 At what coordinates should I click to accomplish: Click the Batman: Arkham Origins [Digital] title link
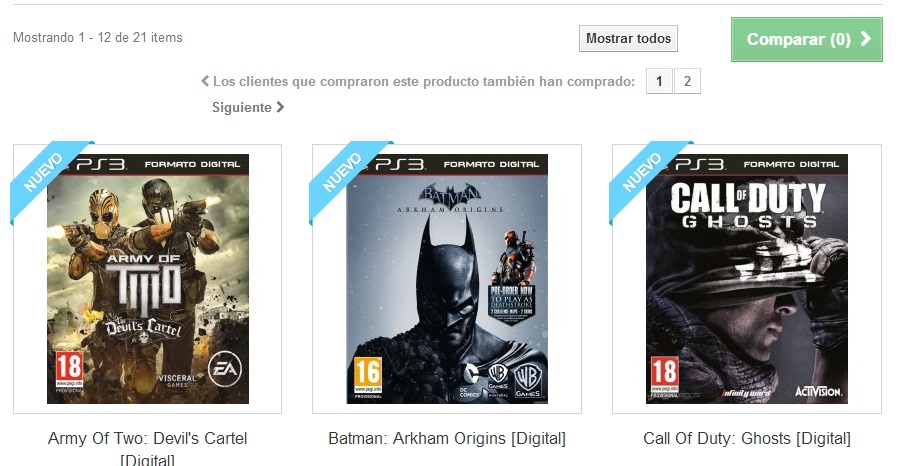pyautogui.click(x=447, y=438)
